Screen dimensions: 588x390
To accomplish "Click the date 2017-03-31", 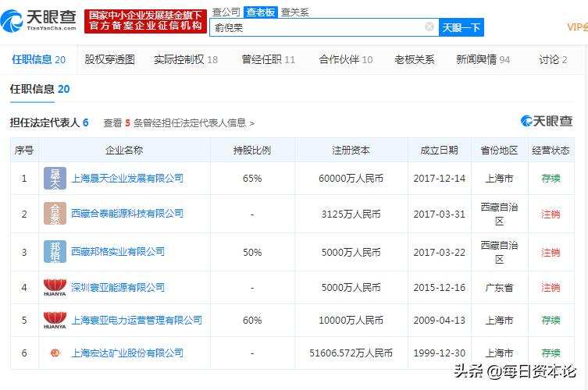I will pyautogui.click(x=439, y=214).
